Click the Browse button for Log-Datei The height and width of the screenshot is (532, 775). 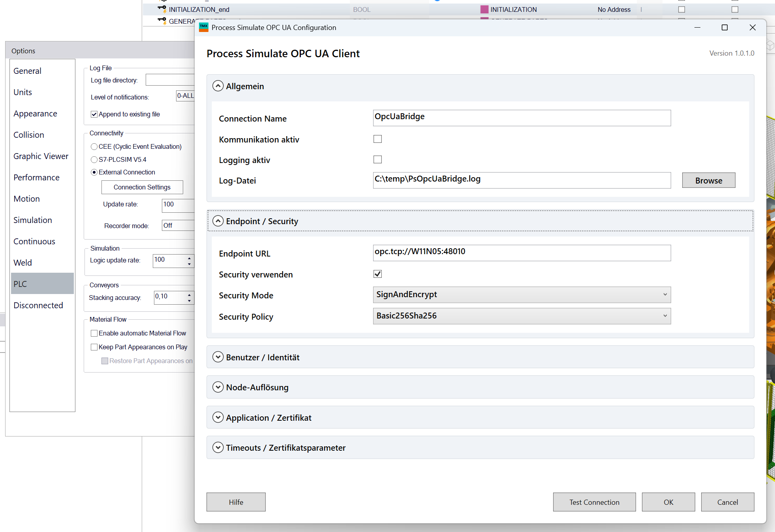point(709,180)
